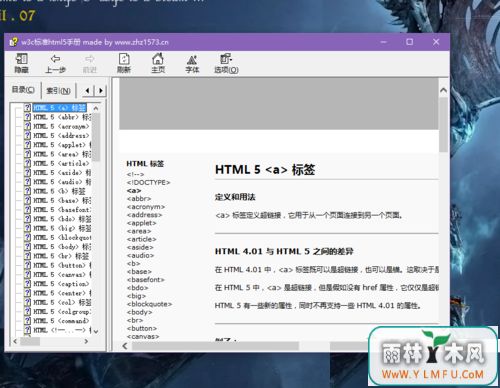The image size is (500, 388).
Task: Click the page icon beside HTML 5 <abbr>
Action: (x=28, y=117)
